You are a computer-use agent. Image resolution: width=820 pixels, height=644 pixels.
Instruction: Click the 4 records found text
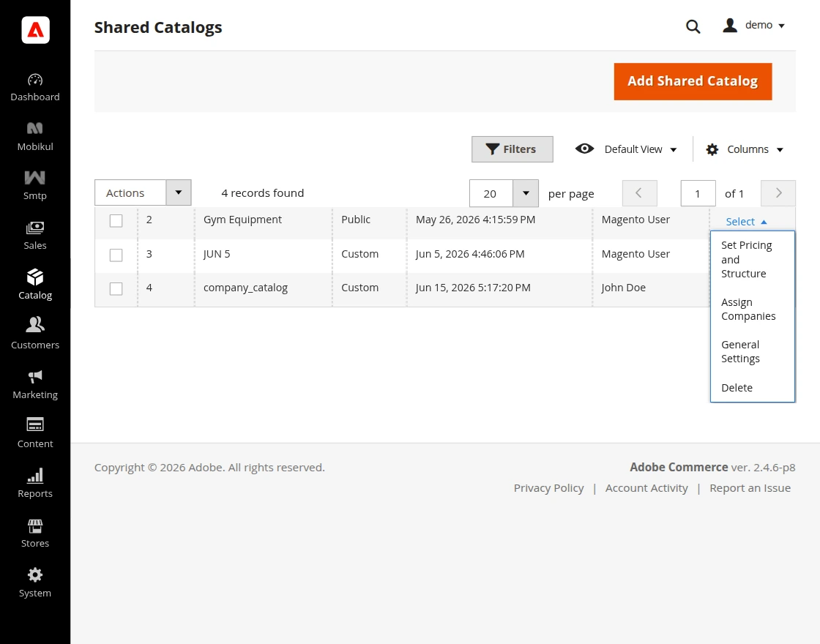coord(263,193)
